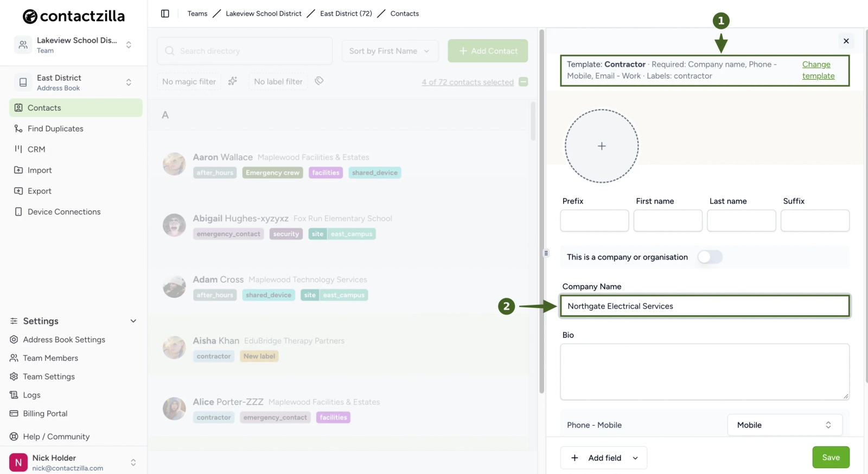The image size is (868, 474).
Task: Click the Add Contact button
Action: (488, 51)
